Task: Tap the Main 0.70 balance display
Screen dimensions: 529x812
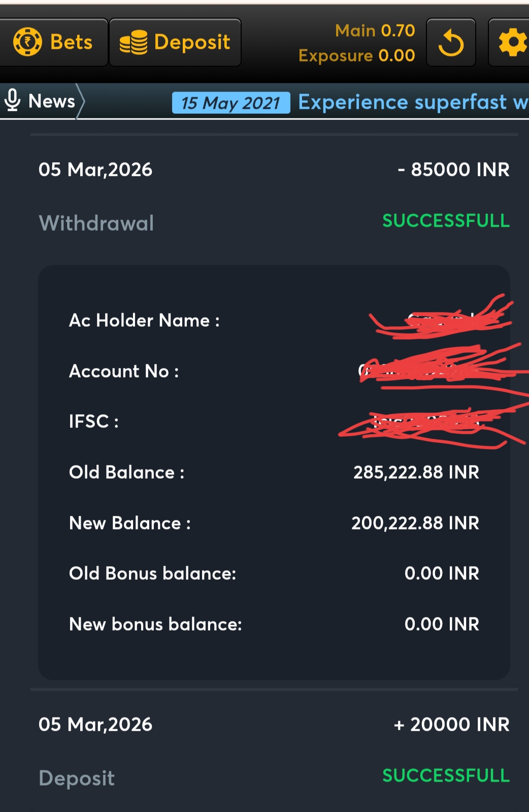Action: click(x=375, y=30)
